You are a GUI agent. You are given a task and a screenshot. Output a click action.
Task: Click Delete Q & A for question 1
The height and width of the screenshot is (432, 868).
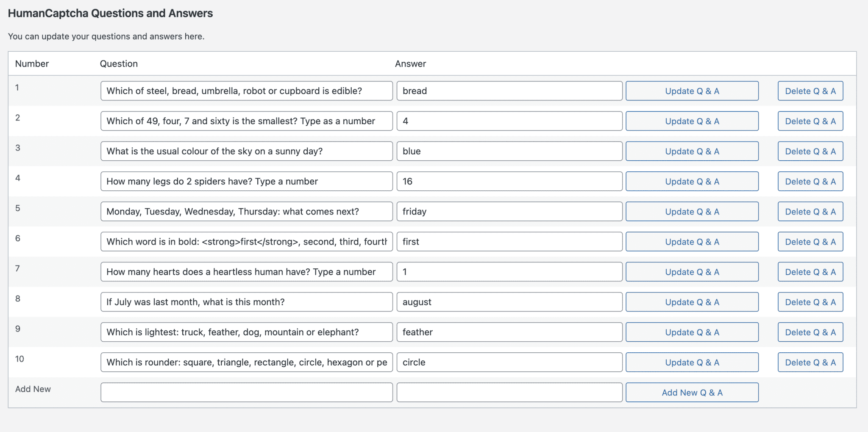point(810,91)
